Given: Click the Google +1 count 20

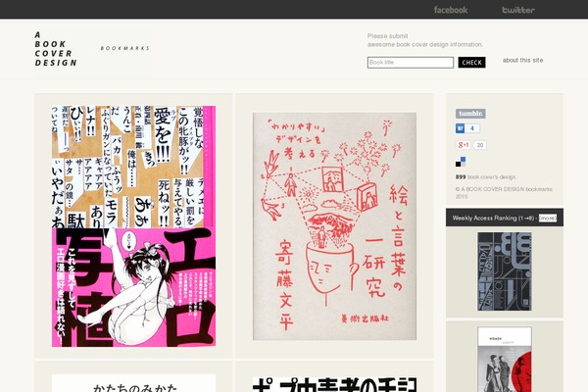Looking at the screenshot, I should tap(479, 145).
